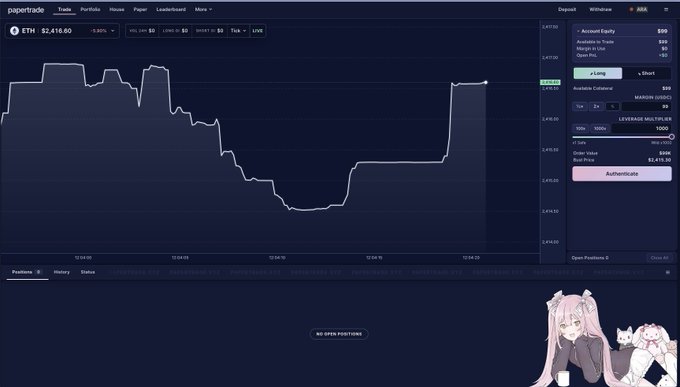Open the hamburger menu icon
The width and height of the screenshot is (680, 387).
pyautogui.click(x=666, y=10)
